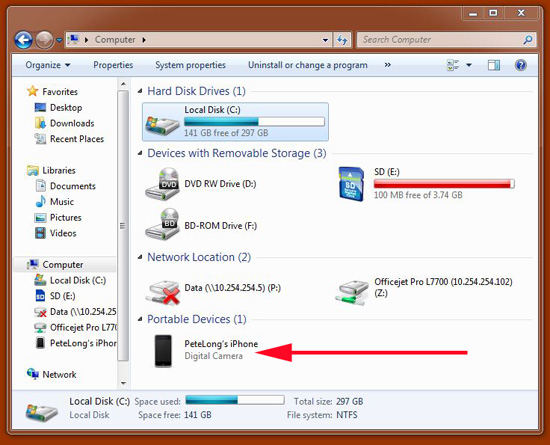Collapse the Hard Disk Drives group
This screenshot has width=550, height=445.
click(140, 91)
